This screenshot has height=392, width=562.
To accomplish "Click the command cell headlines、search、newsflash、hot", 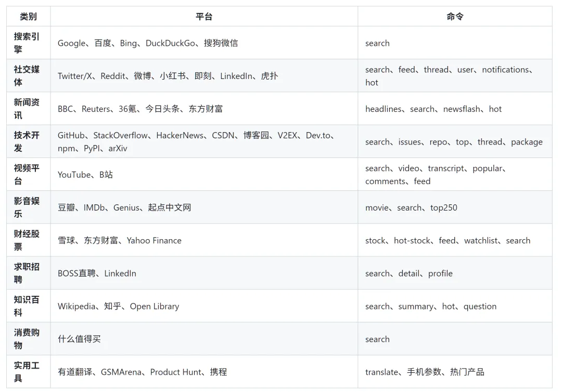I will [455, 109].
